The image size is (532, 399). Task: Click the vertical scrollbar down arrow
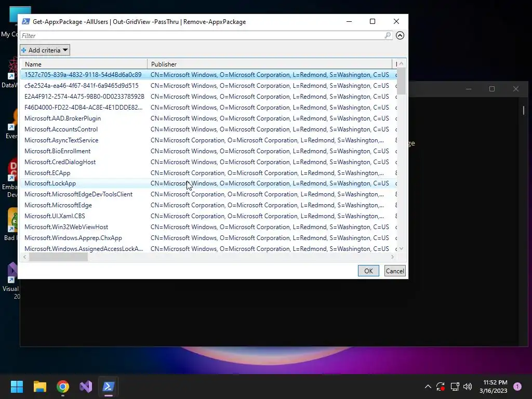click(x=402, y=248)
